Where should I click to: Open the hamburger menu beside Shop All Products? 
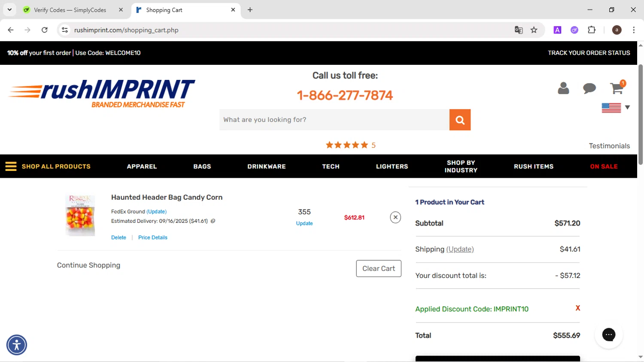point(11,167)
